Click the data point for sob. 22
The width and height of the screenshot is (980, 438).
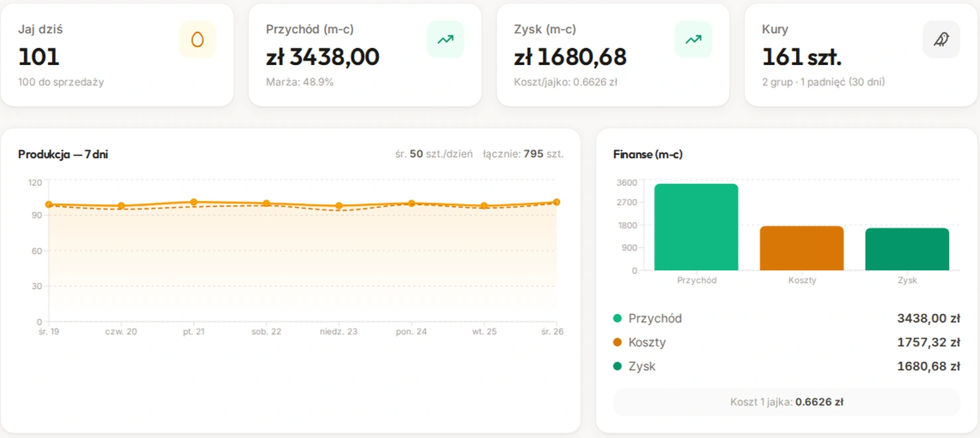(266, 203)
